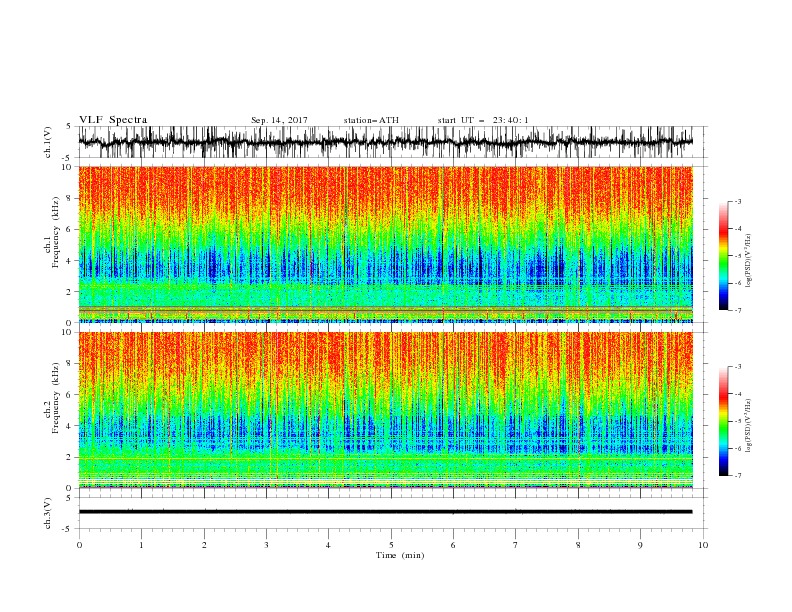Select the date text "Sep. 14, 2017"
The image size is (792, 612).
pos(279,120)
